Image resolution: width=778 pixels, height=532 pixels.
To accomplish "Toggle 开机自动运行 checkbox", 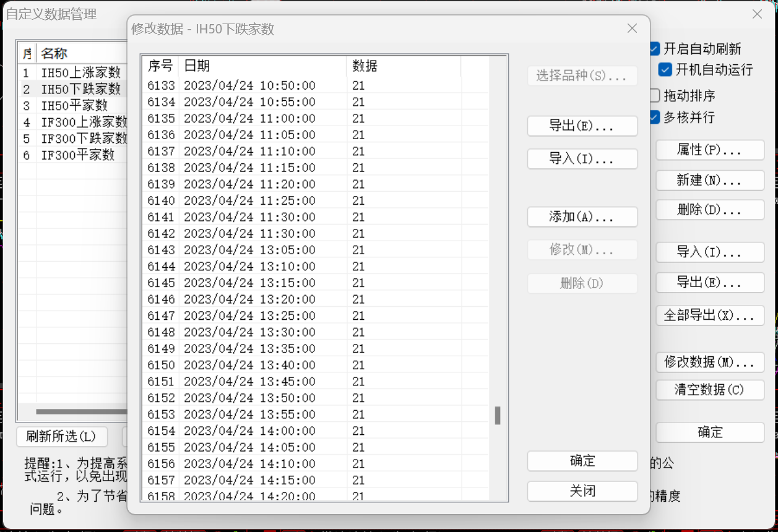I will [665, 70].
